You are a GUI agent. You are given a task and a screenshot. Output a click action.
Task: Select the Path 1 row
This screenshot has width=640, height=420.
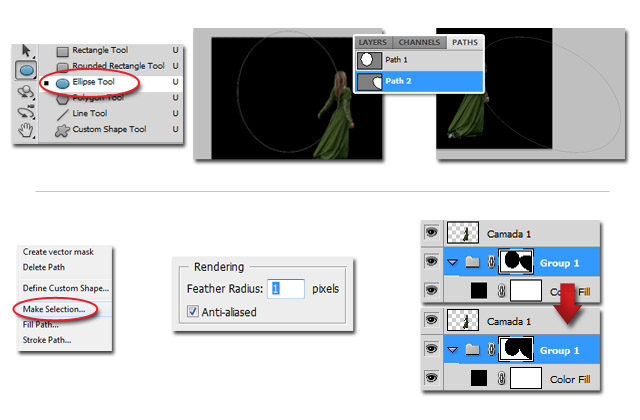(419, 60)
